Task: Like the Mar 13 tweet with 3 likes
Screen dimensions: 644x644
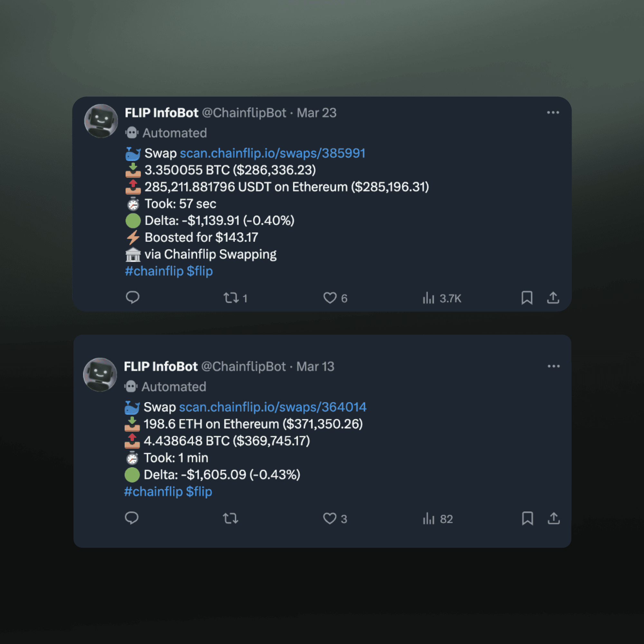Action: 335,519
